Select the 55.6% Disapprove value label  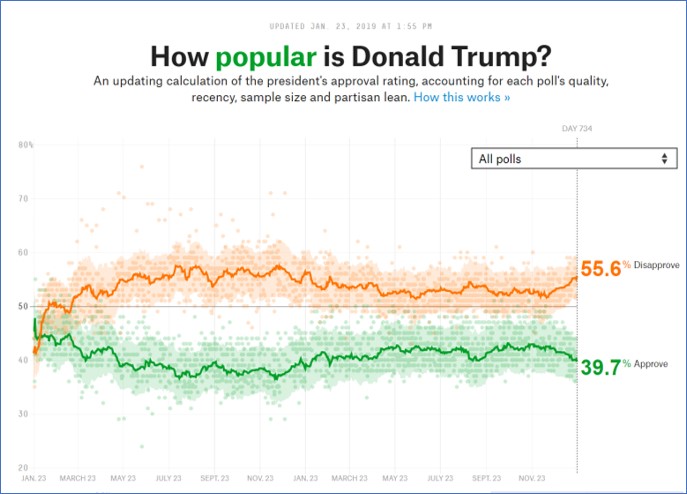[601, 269]
